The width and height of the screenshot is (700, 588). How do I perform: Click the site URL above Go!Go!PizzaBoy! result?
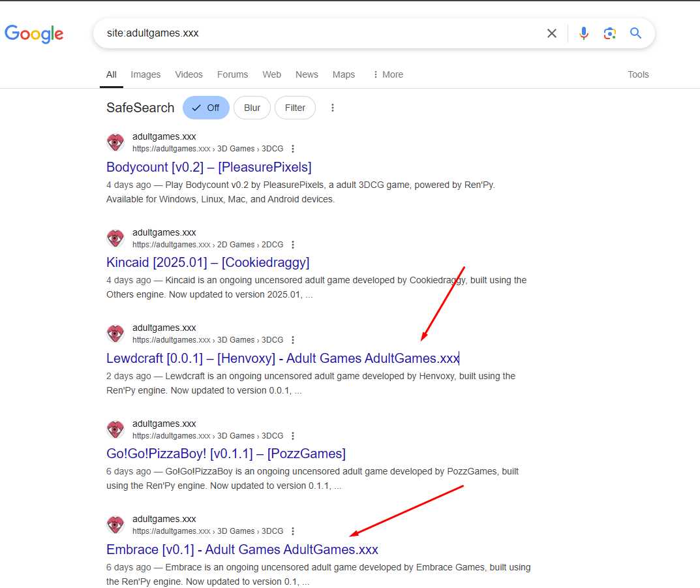click(208, 436)
